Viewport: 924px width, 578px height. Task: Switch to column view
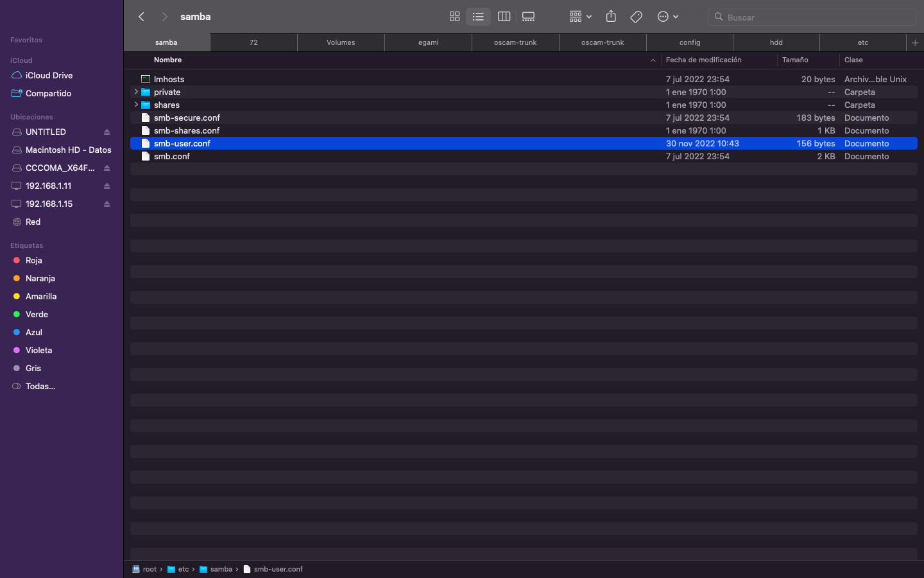pos(504,17)
